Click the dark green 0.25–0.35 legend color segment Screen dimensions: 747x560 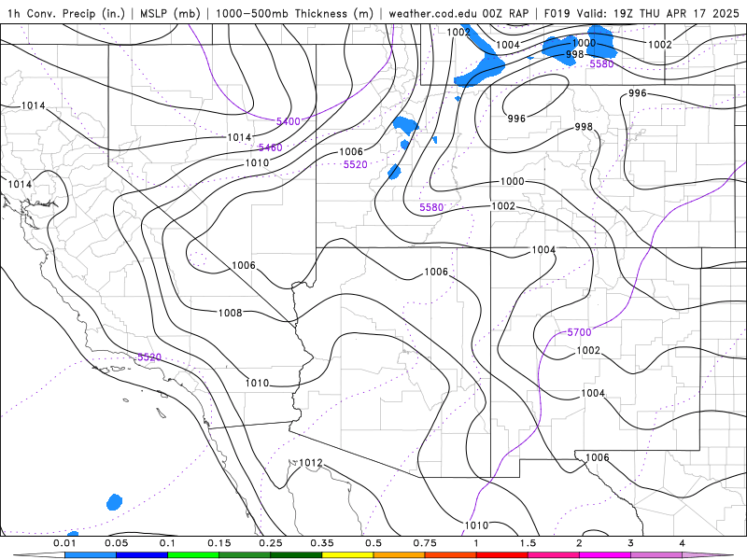point(296,555)
